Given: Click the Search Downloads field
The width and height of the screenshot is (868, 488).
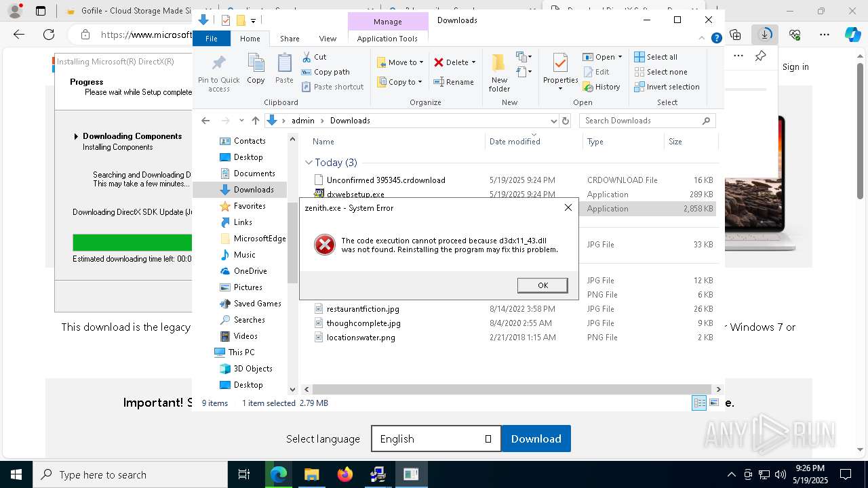Looking at the screenshot, I should pos(648,121).
